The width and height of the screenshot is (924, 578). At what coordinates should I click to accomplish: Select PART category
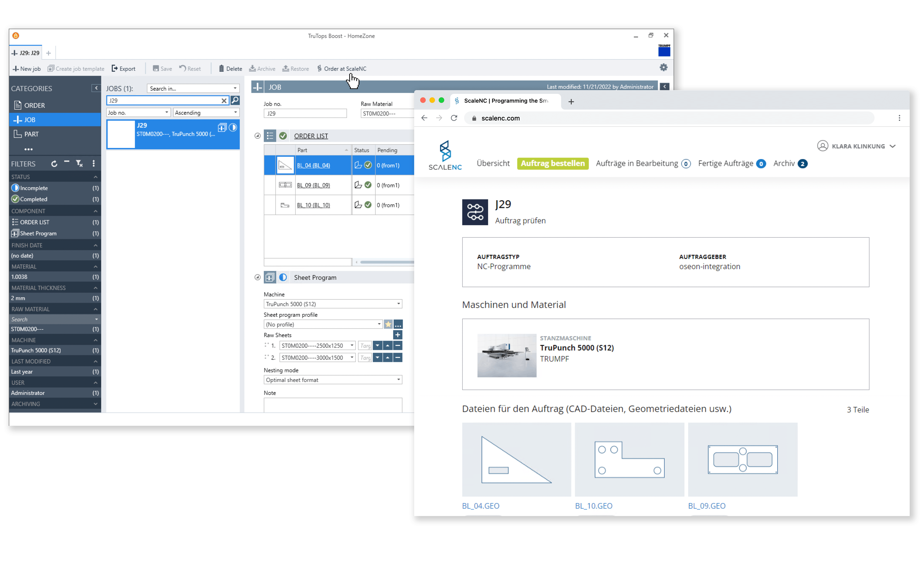click(55, 134)
